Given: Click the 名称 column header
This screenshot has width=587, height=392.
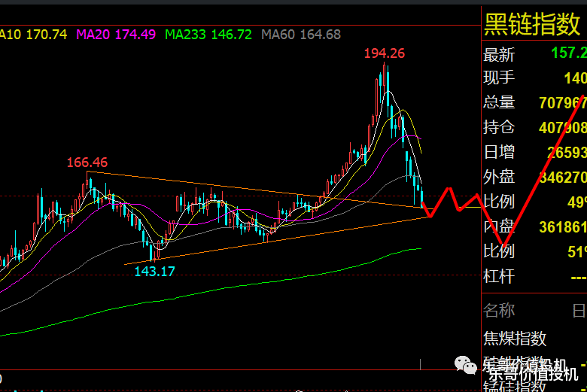Looking at the screenshot, I should [x=499, y=311].
